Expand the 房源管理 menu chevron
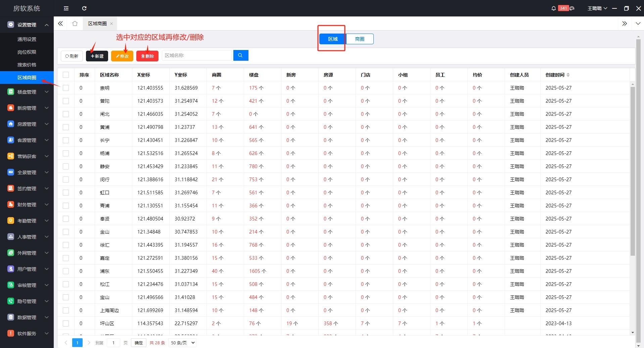The image size is (644, 348). 47,124
